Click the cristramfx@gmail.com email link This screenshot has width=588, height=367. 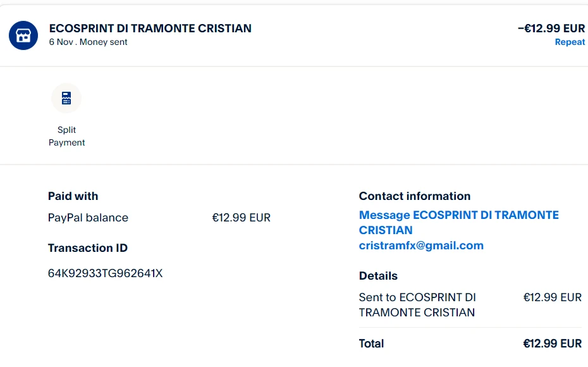pyautogui.click(x=421, y=246)
